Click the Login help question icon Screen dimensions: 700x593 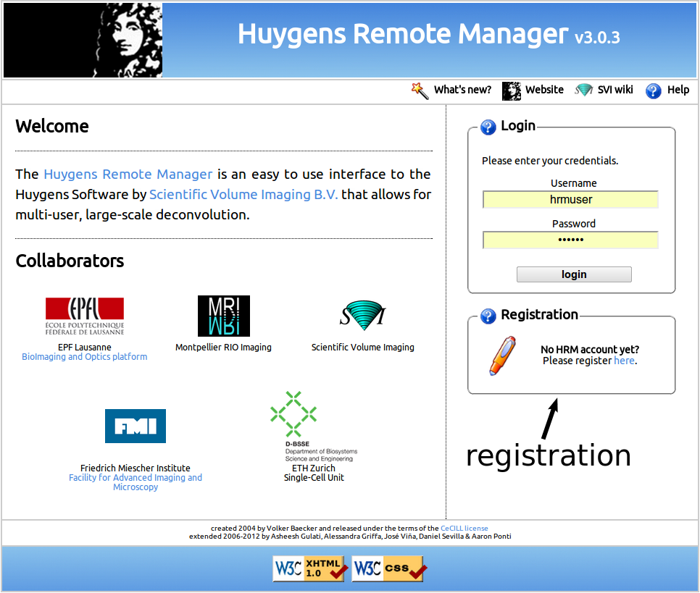pyautogui.click(x=488, y=127)
